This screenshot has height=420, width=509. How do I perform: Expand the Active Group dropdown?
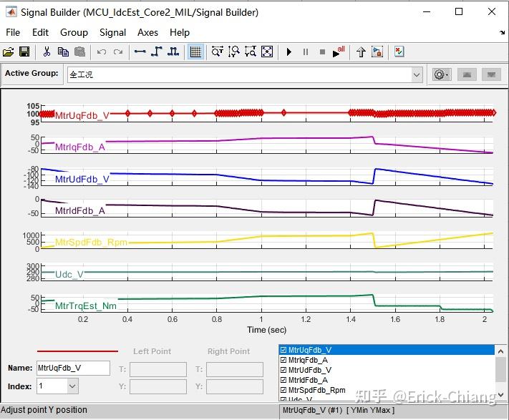click(417, 75)
